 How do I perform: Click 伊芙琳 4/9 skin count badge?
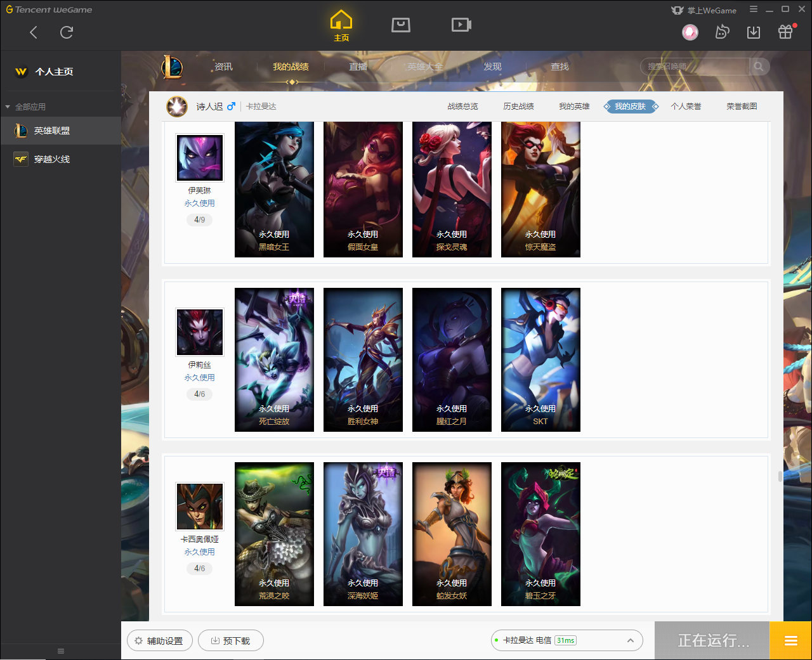coord(200,219)
